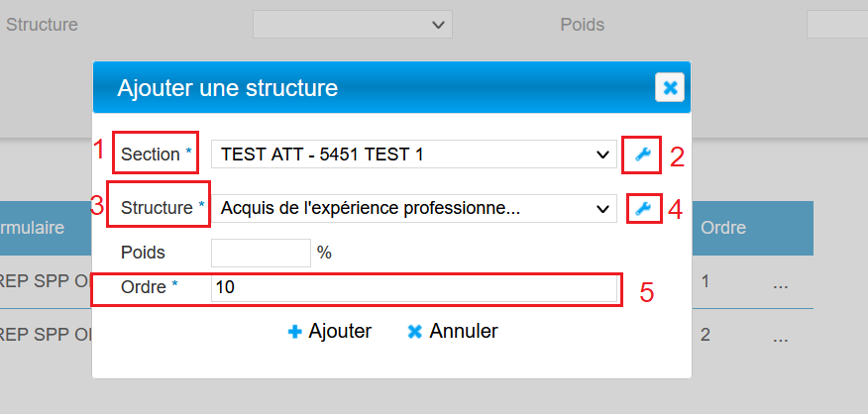Click the wrench icon beside the Section dropdown
The width and height of the screenshot is (868, 414).
point(642,155)
